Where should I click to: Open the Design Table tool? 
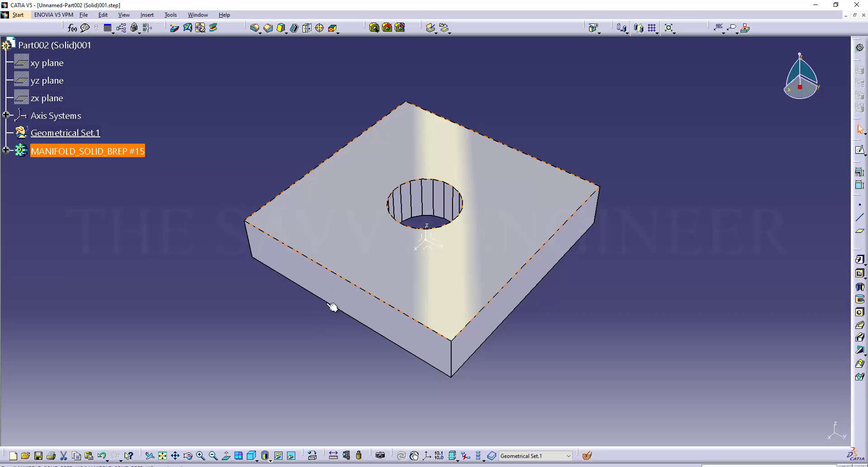click(x=108, y=28)
